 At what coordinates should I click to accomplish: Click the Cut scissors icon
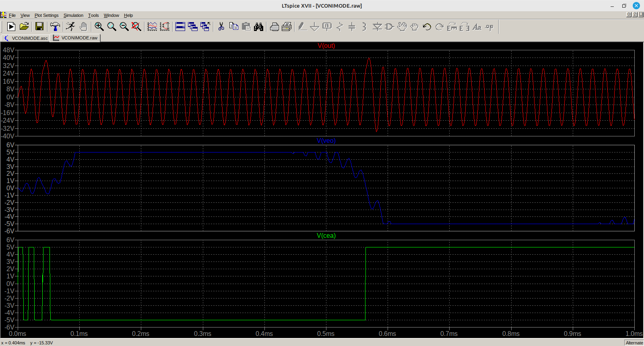[x=221, y=27]
